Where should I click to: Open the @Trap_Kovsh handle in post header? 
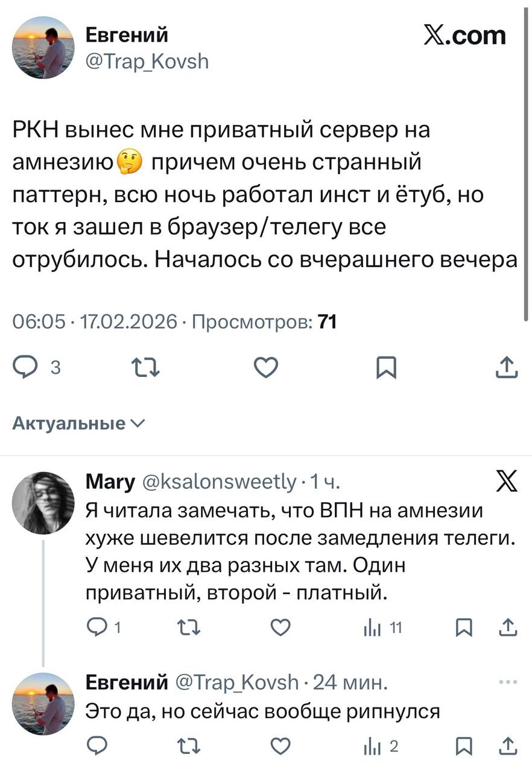pos(148,61)
